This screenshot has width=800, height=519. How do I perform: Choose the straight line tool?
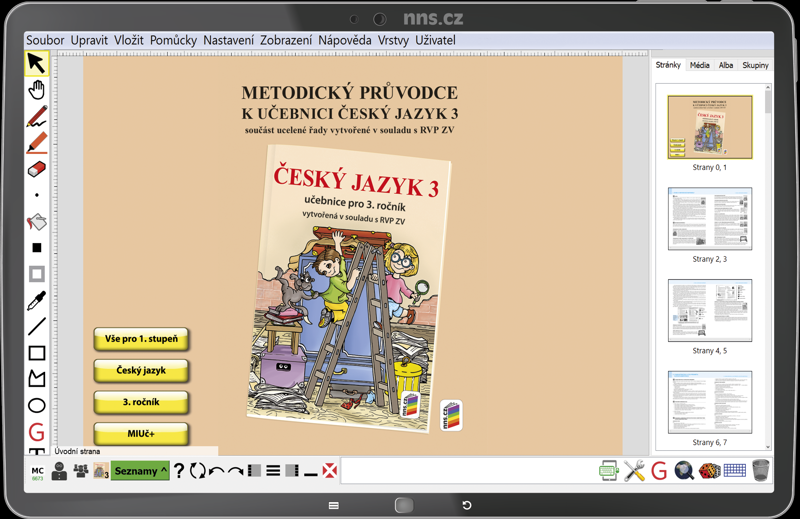point(37,327)
